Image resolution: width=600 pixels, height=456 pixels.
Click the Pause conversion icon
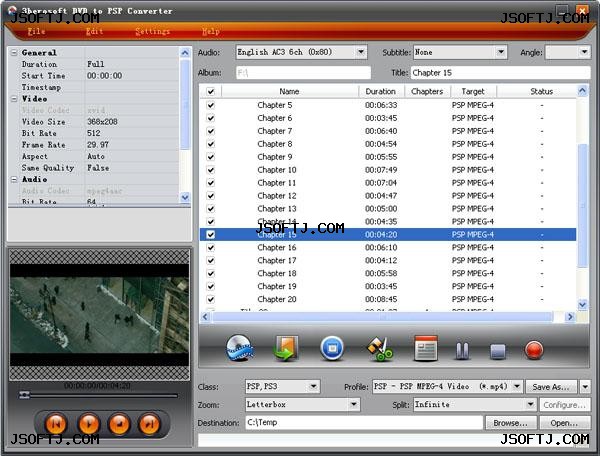click(x=462, y=350)
